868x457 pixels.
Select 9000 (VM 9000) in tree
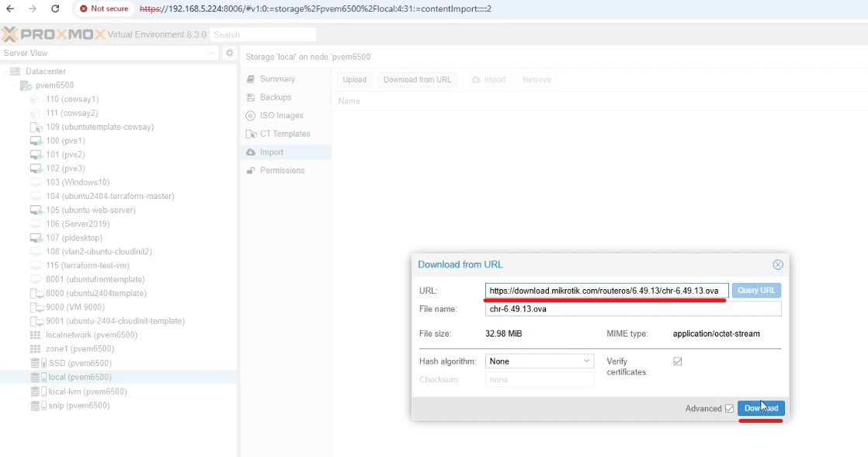[x=75, y=307]
